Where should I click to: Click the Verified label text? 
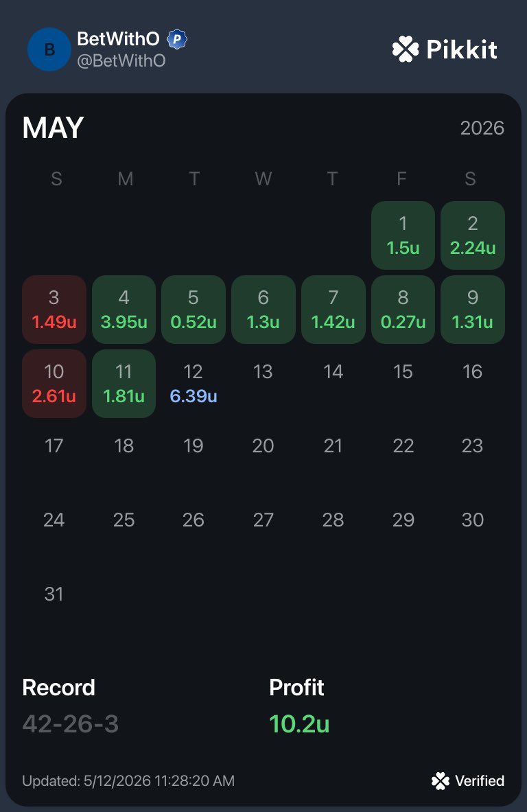coord(480,781)
